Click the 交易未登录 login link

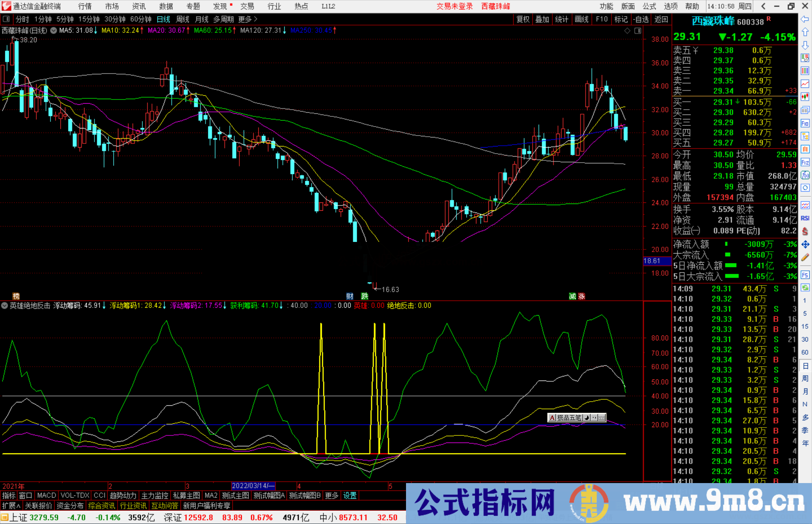pyautogui.click(x=454, y=6)
